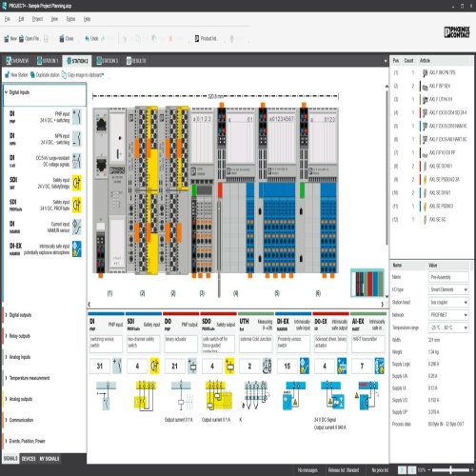
Task: Select the DI NPN input signal icon
Action: coord(77,139)
